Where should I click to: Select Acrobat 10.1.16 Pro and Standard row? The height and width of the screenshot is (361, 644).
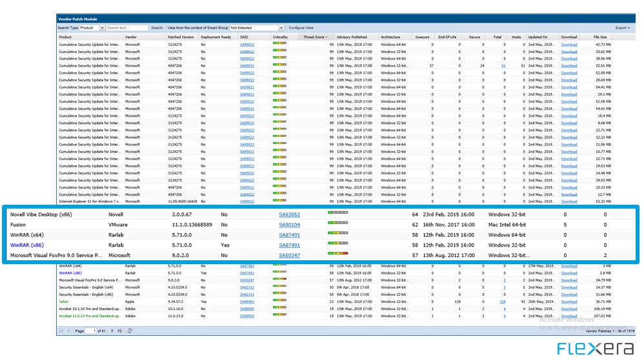pos(335,309)
